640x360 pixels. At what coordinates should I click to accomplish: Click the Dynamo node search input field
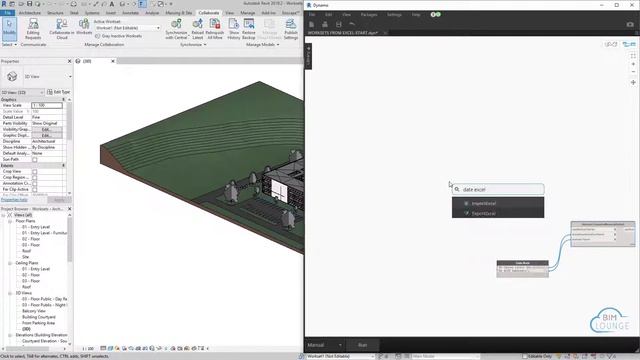coord(498,189)
